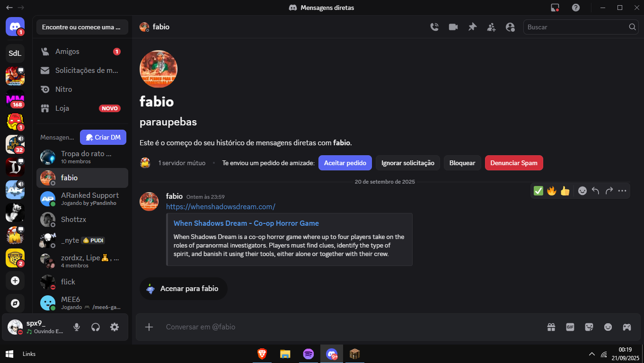Open MEE6 conversation
This screenshot has width=644, height=363.
pos(82,302)
